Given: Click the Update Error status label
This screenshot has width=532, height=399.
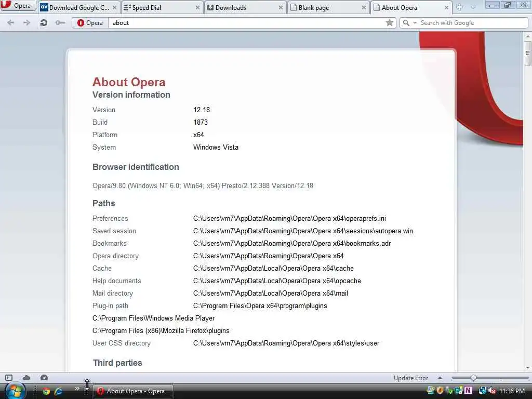Looking at the screenshot, I should tap(410, 378).
